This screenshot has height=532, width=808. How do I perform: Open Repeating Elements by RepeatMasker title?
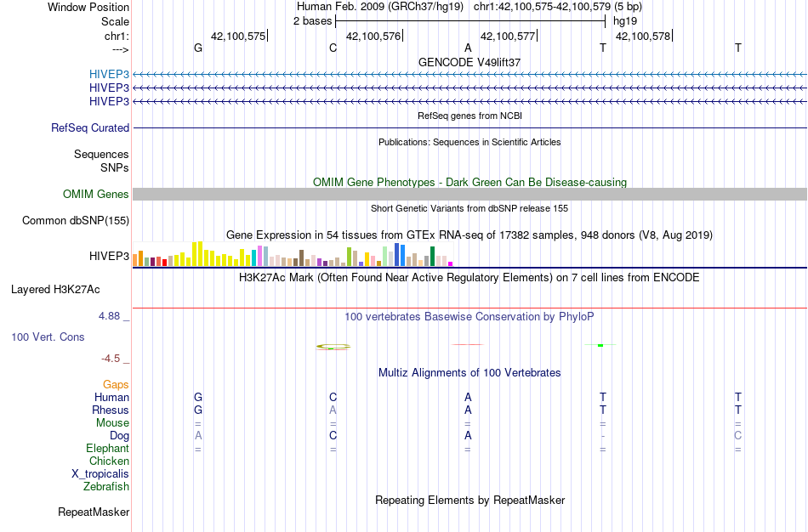point(469,501)
